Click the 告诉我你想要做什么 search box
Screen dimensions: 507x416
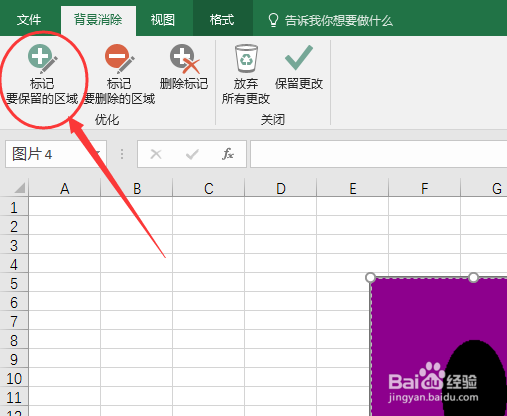339,21
